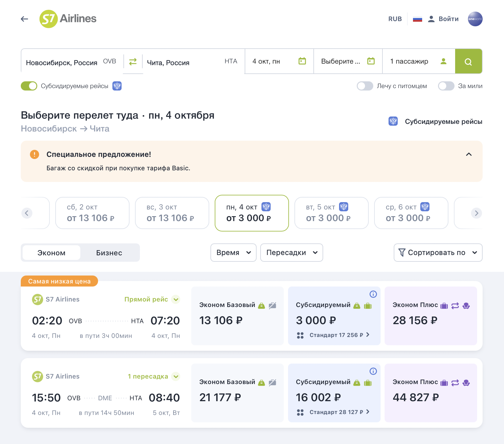
Task: Click the passenger person icon
Action: point(444,61)
